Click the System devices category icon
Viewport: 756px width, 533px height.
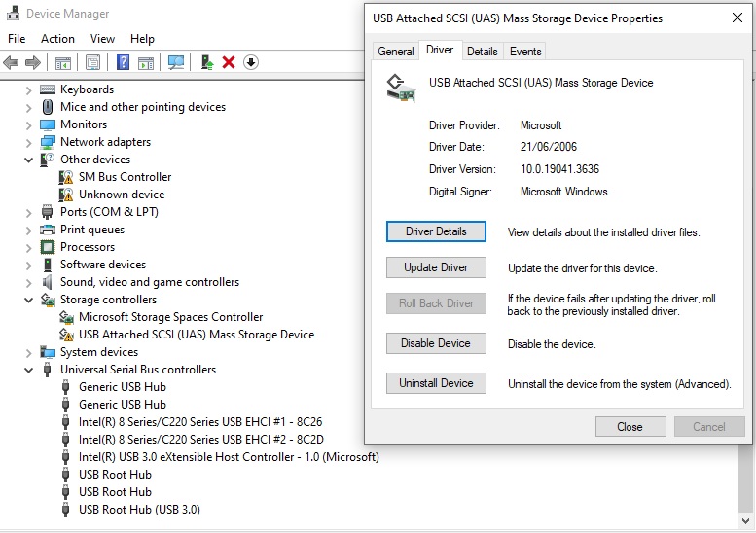[48, 352]
